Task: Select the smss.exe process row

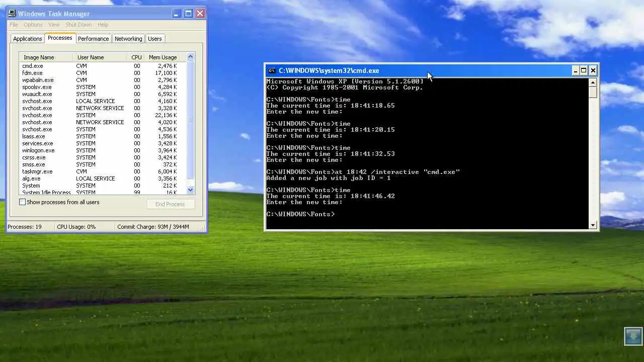Action: point(103,164)
